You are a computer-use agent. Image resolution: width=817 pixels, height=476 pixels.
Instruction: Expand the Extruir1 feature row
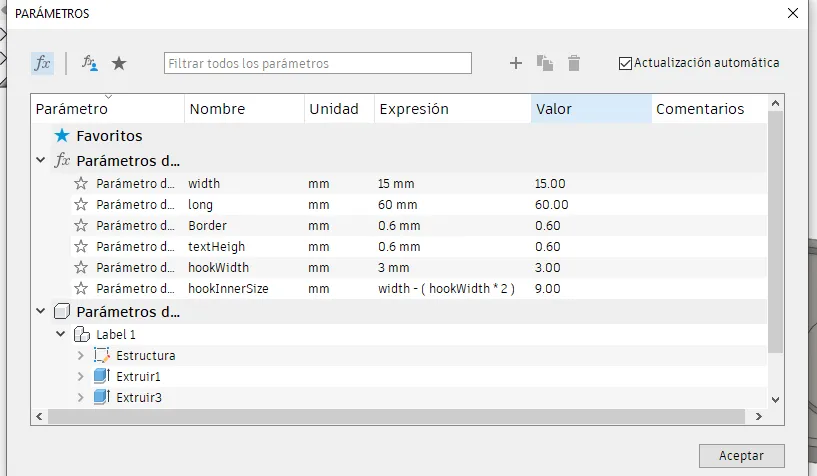click(81, 376)
